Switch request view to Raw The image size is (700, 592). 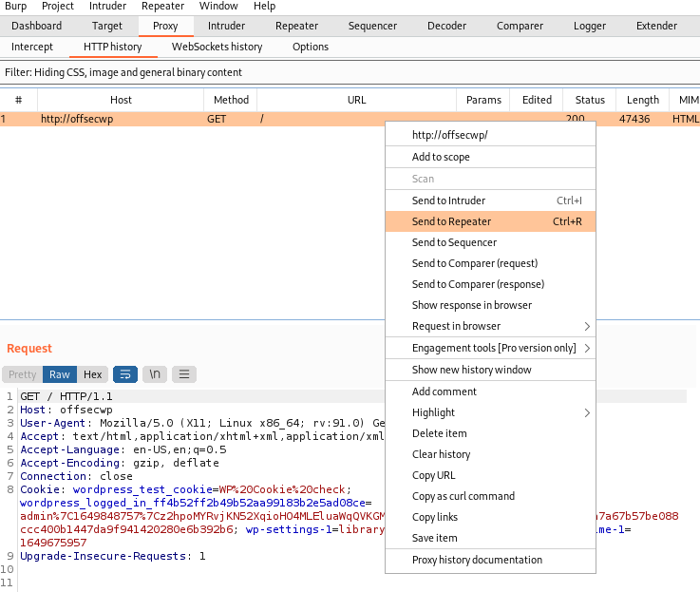tap(59, 374)
